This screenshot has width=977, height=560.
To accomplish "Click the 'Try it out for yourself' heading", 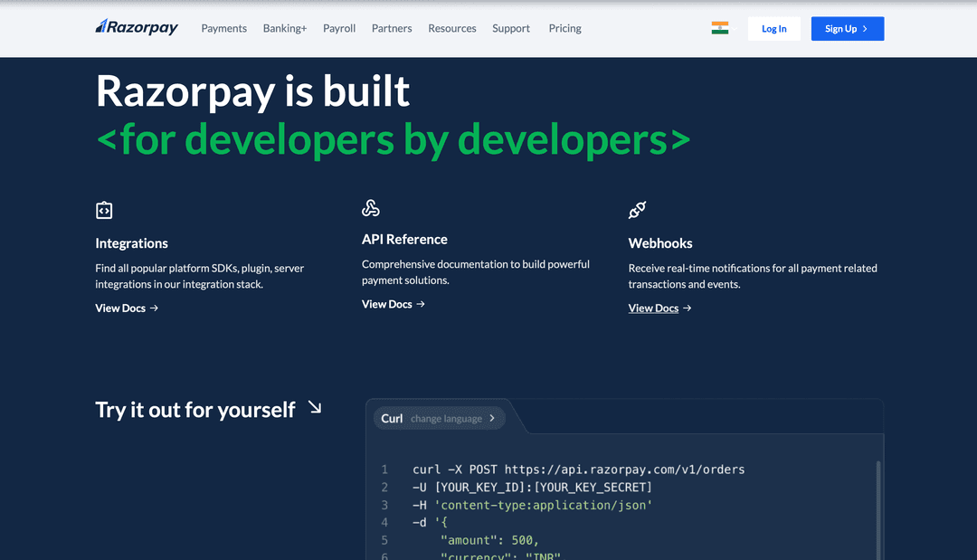I will (195, 410).
